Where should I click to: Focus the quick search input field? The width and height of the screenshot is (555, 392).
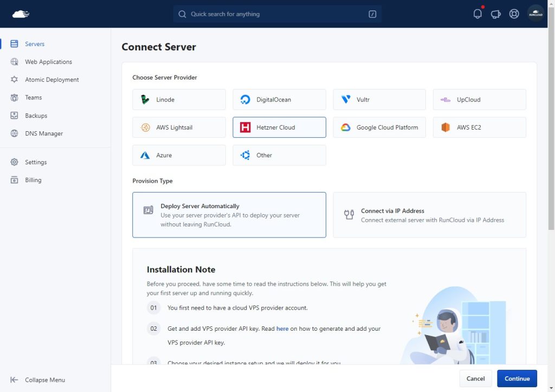pos(276,14)
